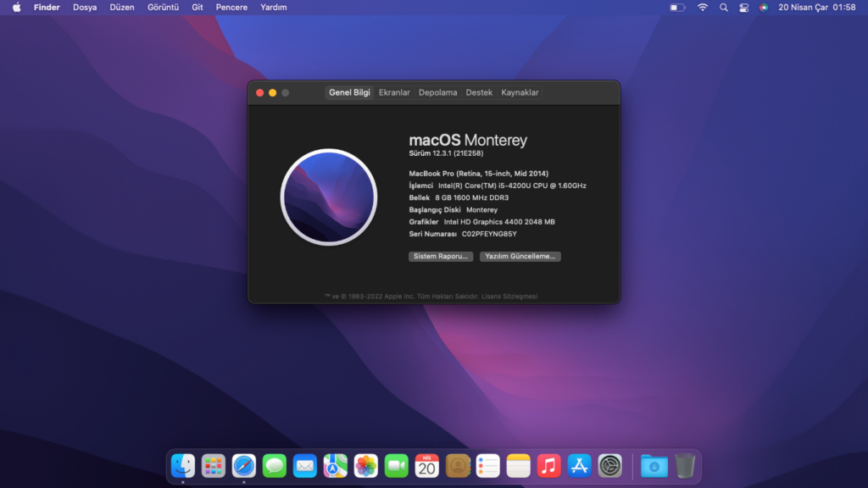Click the 8 GB 1600 MHz DDR3 text
Screen dimensions: 868x488
click(471, 197)
